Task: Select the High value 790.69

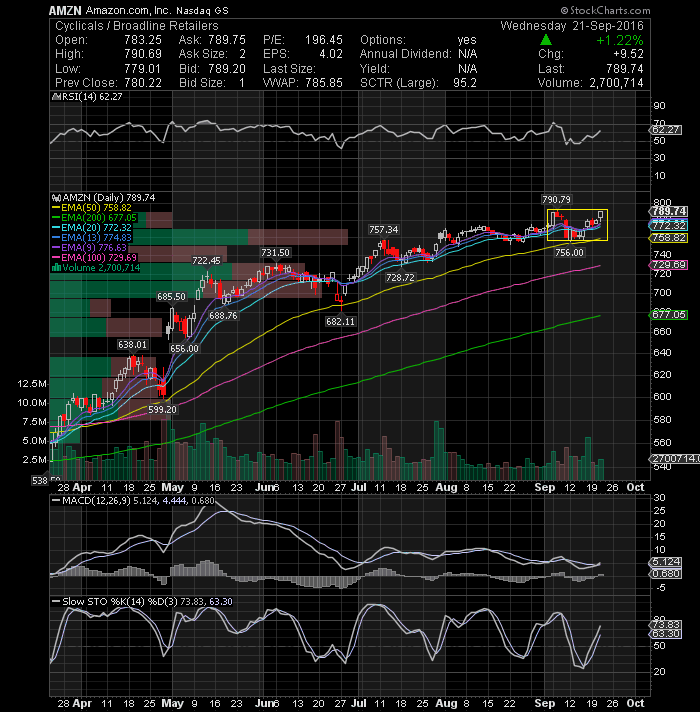Action: [143, 54]
